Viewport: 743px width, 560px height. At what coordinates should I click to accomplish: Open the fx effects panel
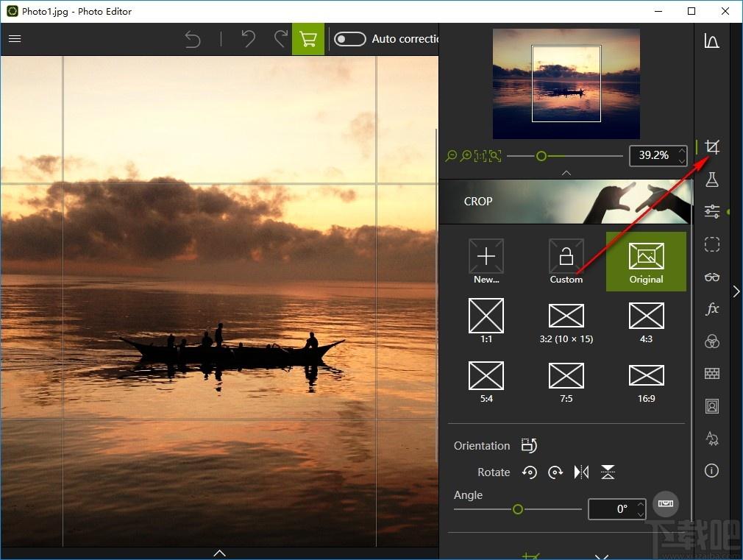pyautogui.click(x=711, y=308)
